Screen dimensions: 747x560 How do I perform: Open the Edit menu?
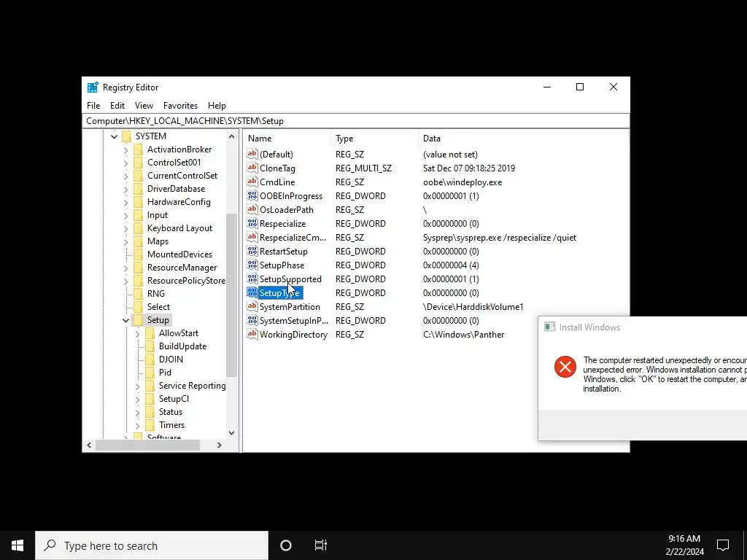[x=117, y=106]
